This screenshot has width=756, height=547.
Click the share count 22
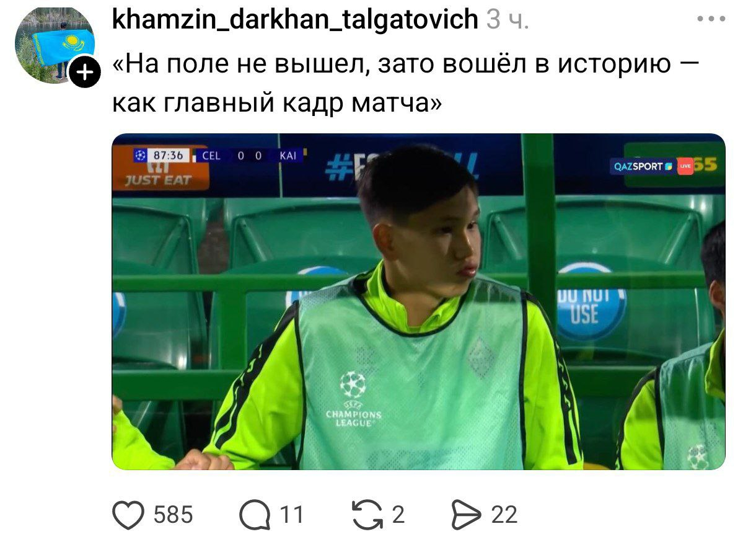point(504,515)
